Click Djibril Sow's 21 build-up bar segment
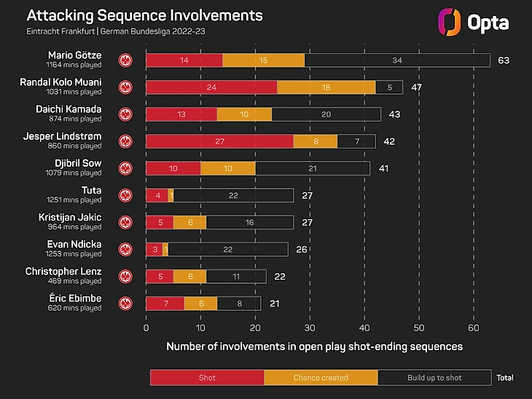Viewport: 532px width, 399px height. (x=313, y=168)
